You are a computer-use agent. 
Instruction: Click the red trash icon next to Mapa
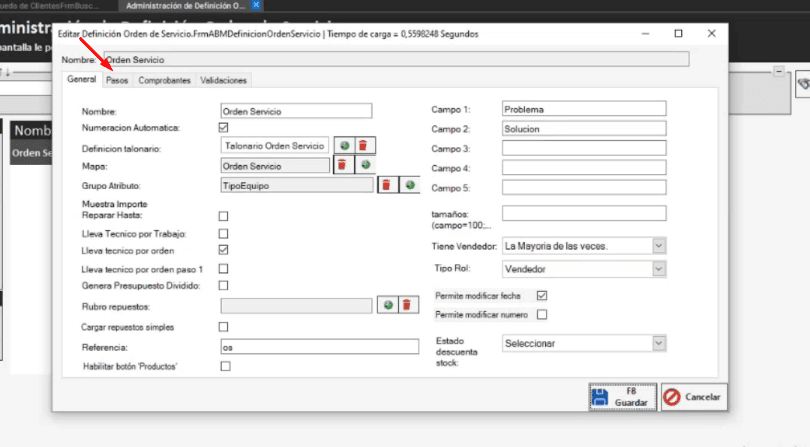pos(343,165)
